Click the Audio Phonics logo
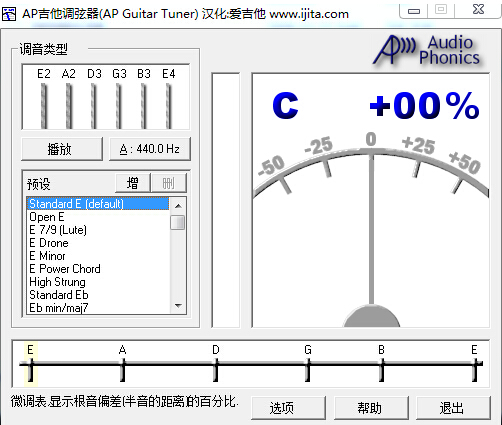 (427, 50)
